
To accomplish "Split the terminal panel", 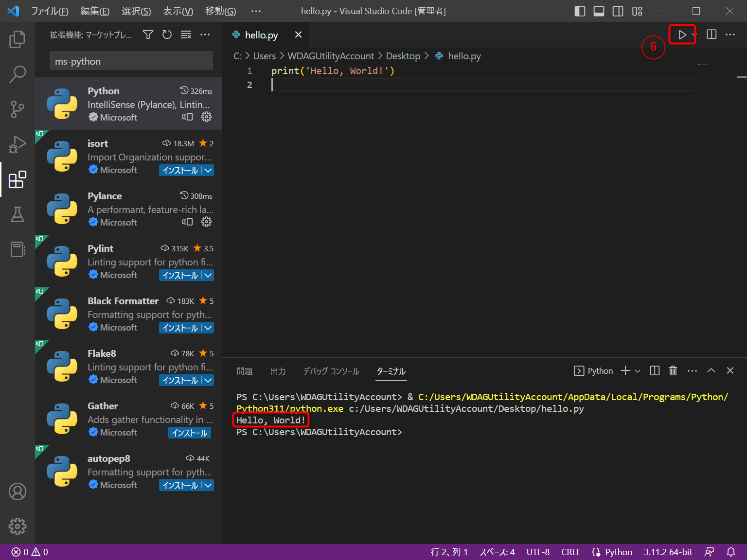I will pos(655,371).
